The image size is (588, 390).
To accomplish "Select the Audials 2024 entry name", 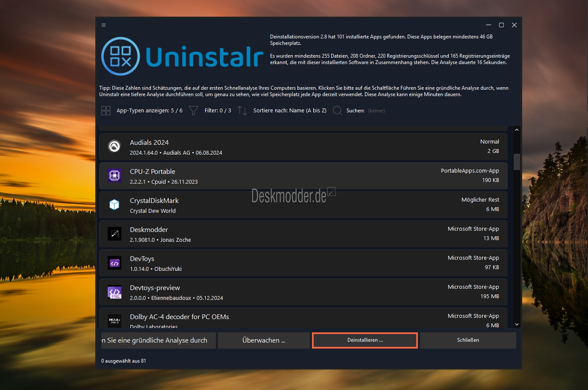I will point(149,142).
